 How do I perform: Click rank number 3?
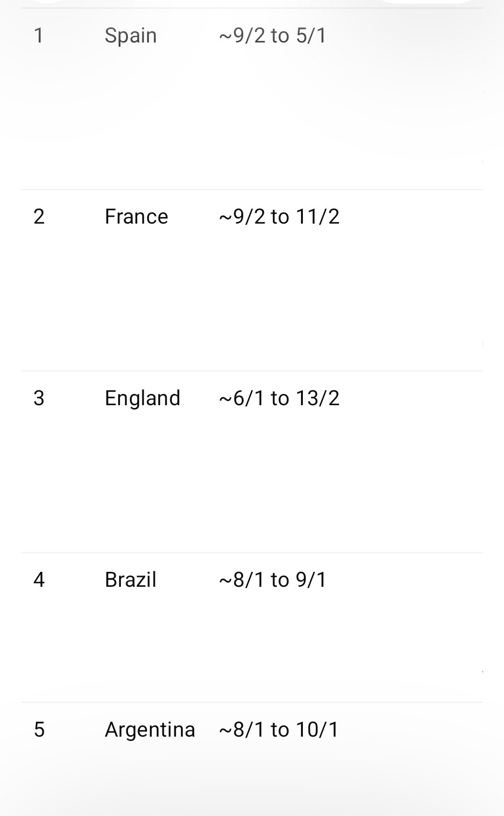39,398
